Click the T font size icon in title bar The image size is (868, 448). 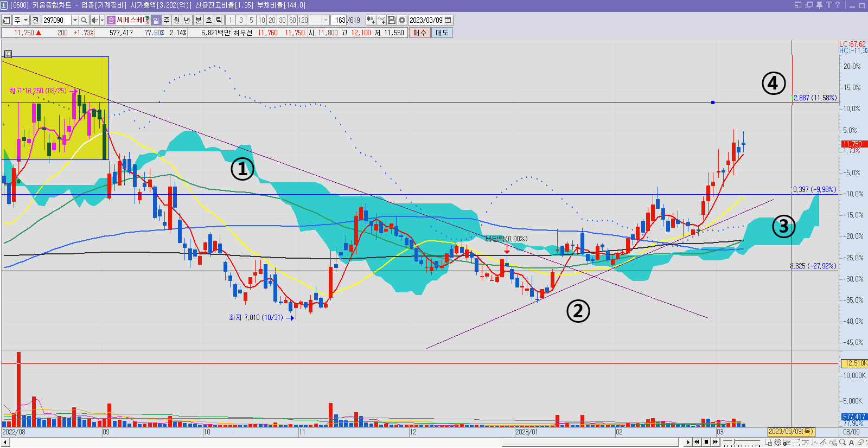(828, 5)
